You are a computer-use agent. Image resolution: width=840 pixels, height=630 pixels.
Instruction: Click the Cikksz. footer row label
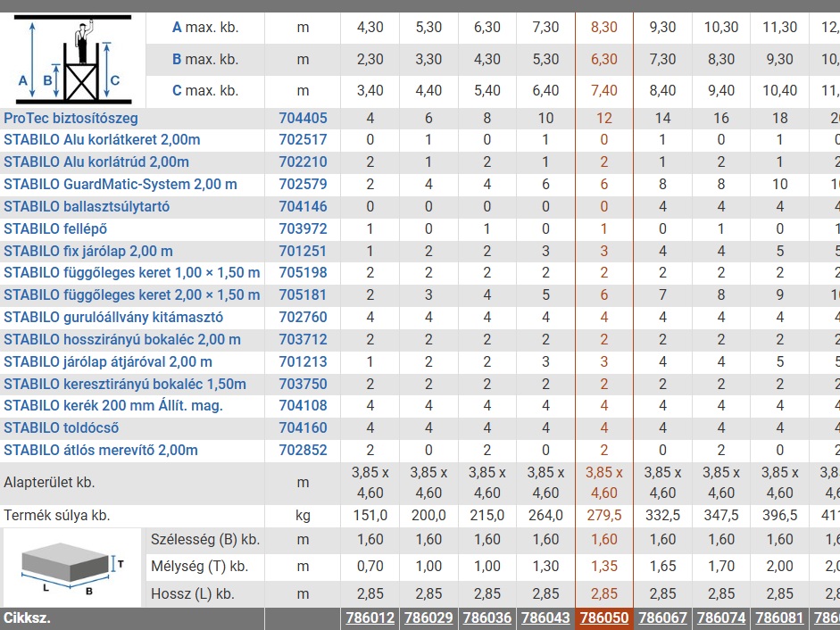click(x=28, y=618)
